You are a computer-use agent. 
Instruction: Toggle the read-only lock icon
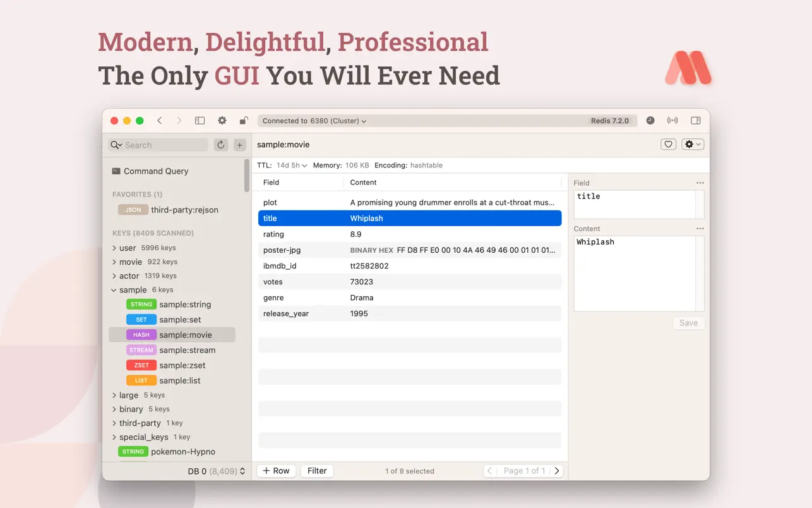click(x=244, y=121)
